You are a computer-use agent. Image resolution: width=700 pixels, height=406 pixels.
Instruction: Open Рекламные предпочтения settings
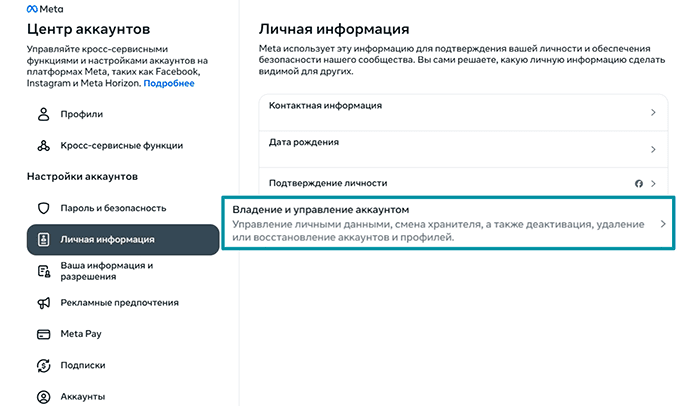click(x=119, y=302)
